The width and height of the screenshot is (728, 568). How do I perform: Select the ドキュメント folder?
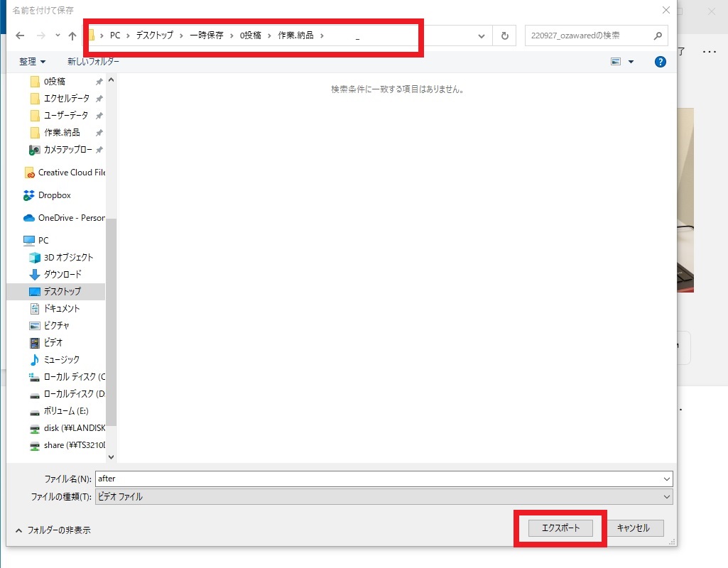pos(61,308)
